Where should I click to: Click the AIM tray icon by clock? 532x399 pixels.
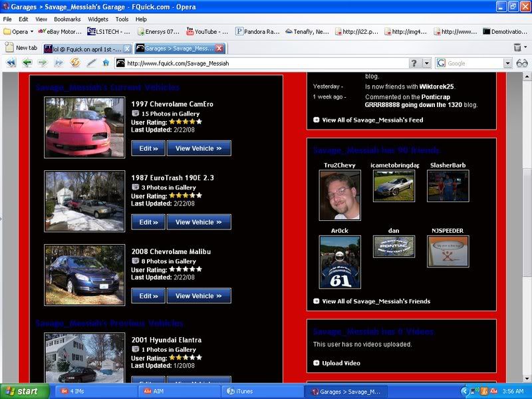tap(493, 391)
